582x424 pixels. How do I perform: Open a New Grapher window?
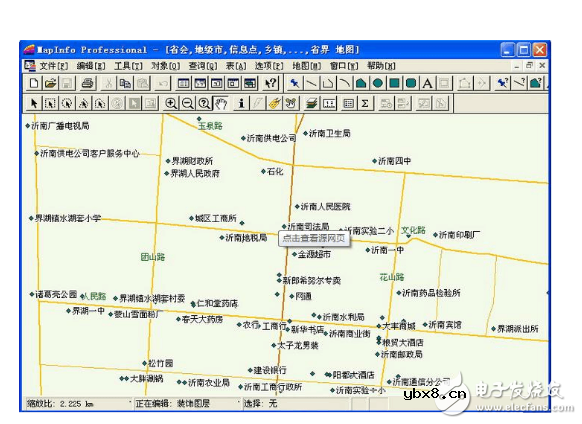[216, 83]
